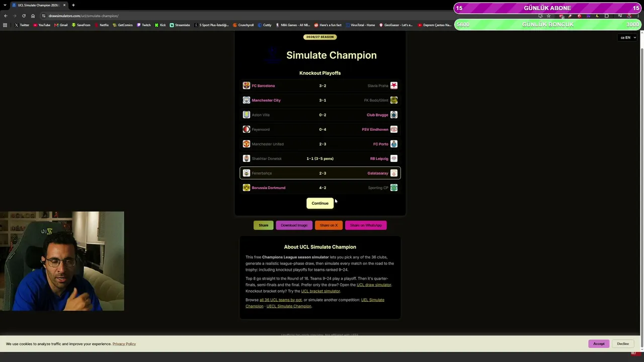Go back using the browser back arrow
The width and height of the screenshot is (644, 362).
pyautogui.click(x=6, y=16)
